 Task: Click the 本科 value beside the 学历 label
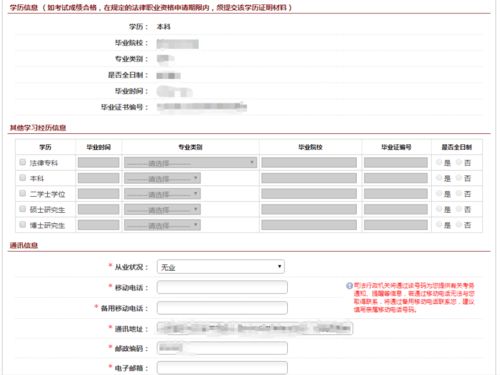(164, 27)
